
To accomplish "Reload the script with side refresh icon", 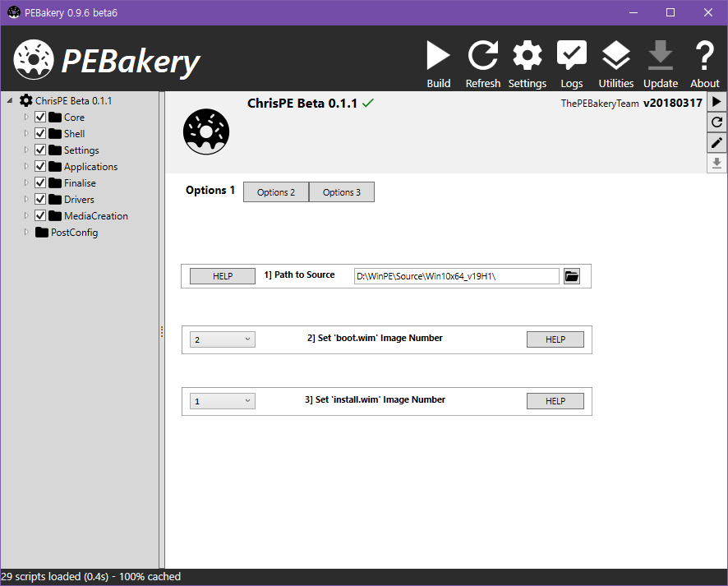I will click(x=716, y=122).
